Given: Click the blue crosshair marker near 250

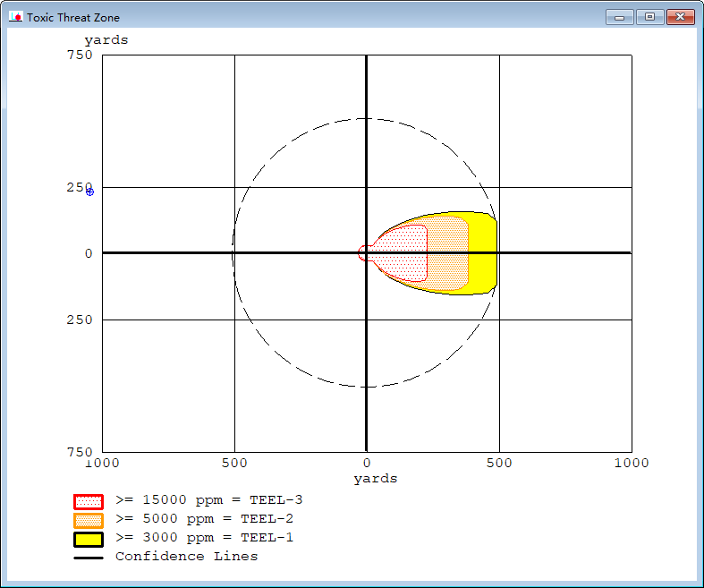Looking at the screenshot, I should (x=89, y=192).
